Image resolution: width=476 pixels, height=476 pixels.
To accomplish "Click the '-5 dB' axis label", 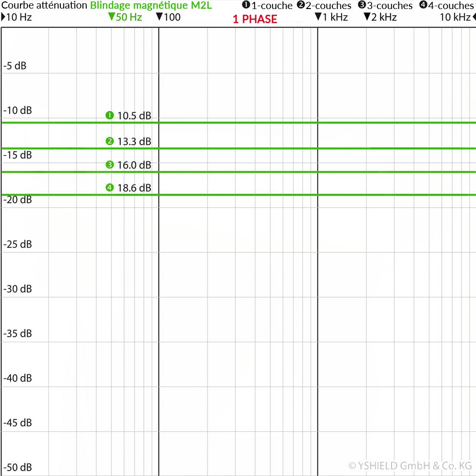I will 15,66.
